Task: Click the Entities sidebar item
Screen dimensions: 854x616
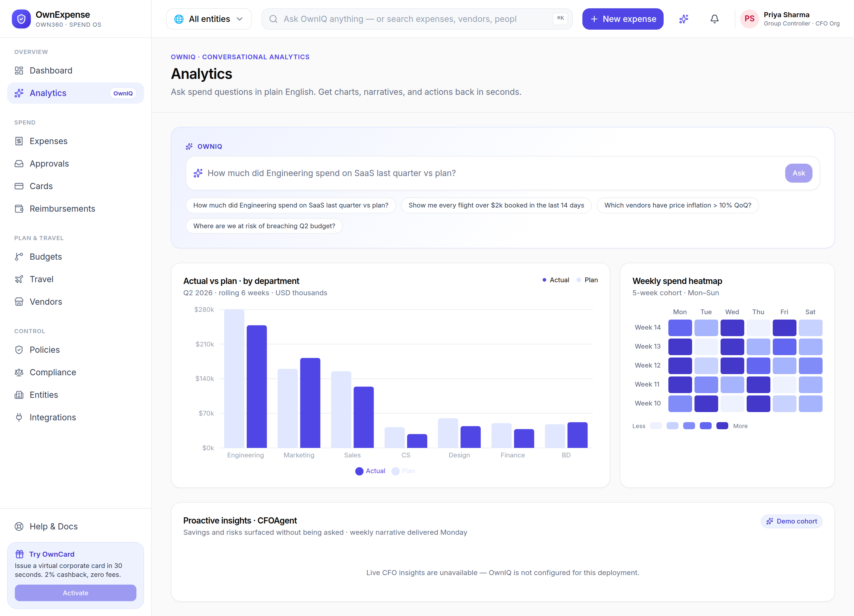Action: point(75,395)
